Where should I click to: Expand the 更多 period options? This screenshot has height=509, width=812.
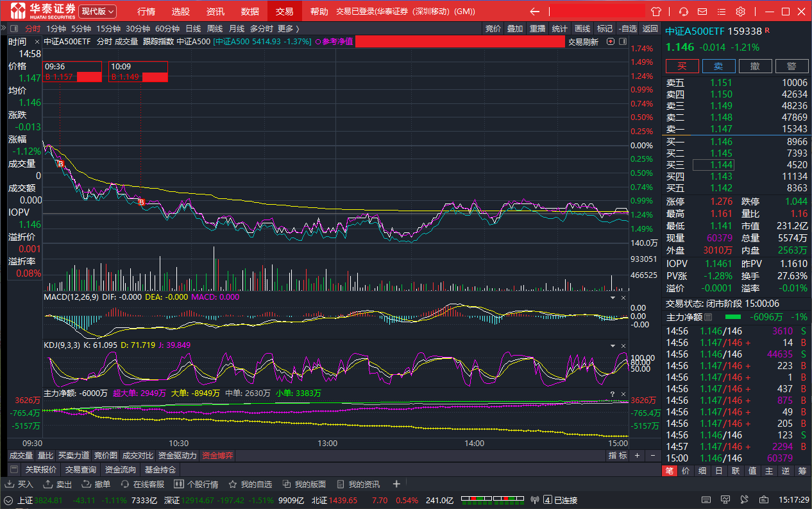tap(288, 28)
